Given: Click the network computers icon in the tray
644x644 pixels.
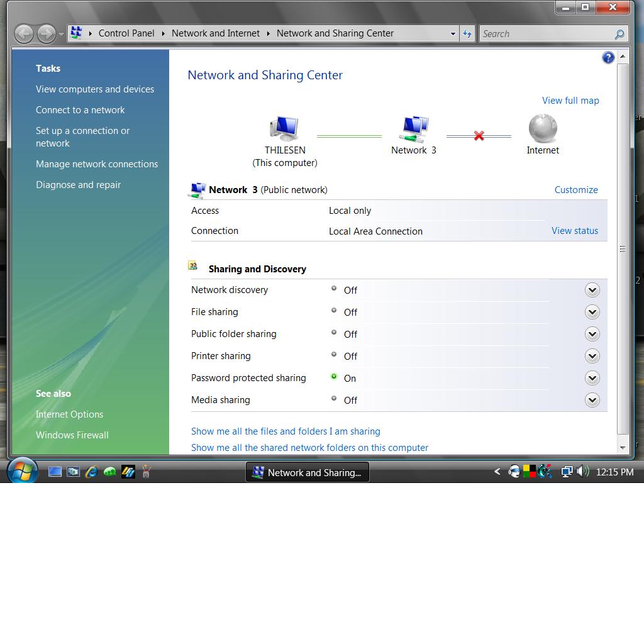Looking at the screenshot, I should pyautogui.click(x=567, y=472).
